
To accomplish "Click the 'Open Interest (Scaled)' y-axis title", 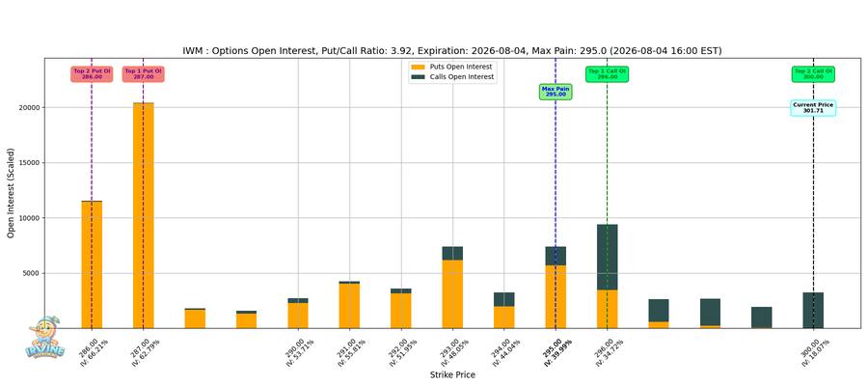I will [x=11, y=193].
